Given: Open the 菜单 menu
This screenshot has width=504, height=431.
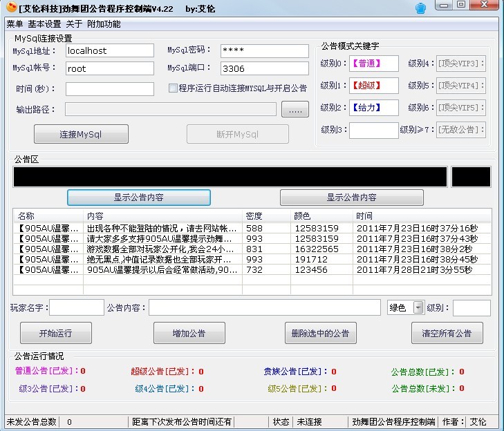Looking at the screenshot, I should [15, 24].
